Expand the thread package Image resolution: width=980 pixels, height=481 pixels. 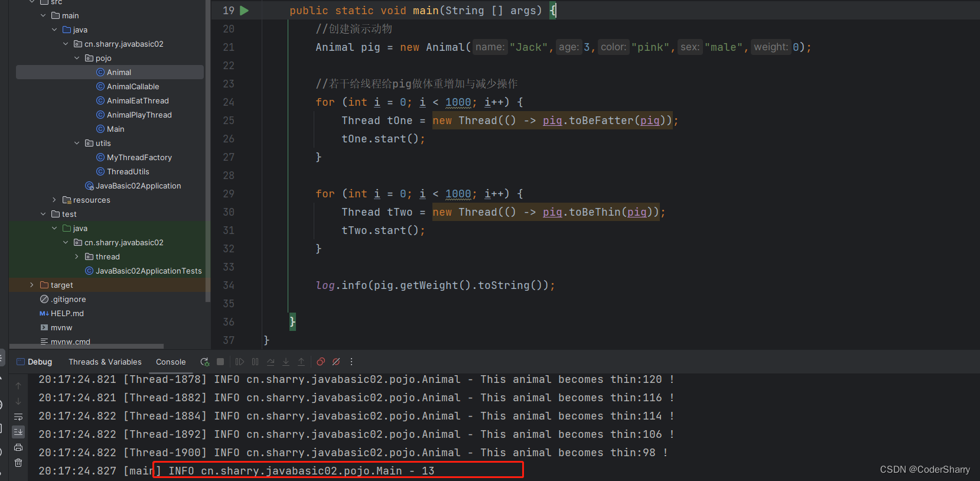[x=77, y=256]
